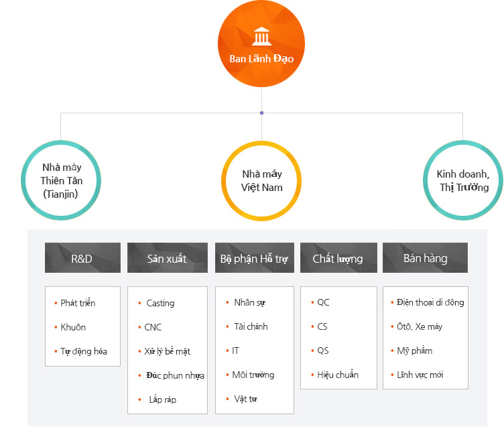
Task: Select the Chất lượng header tab
Action: click(338, 258)
